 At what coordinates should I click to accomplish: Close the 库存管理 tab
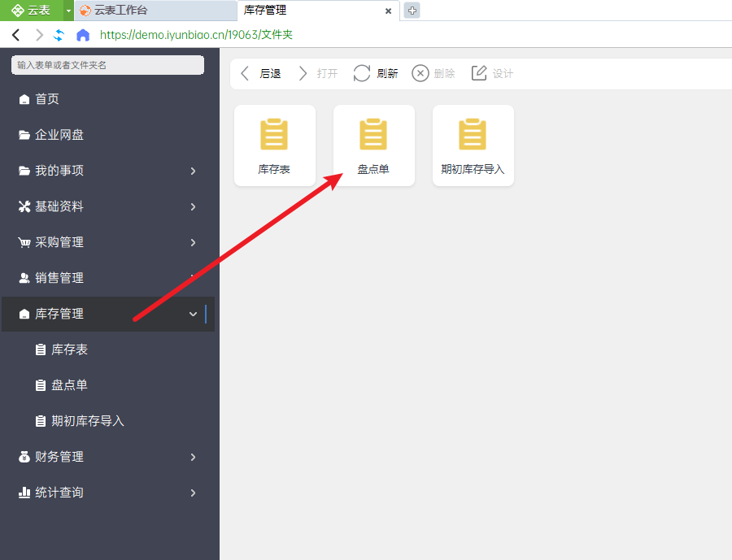point(388,11)
